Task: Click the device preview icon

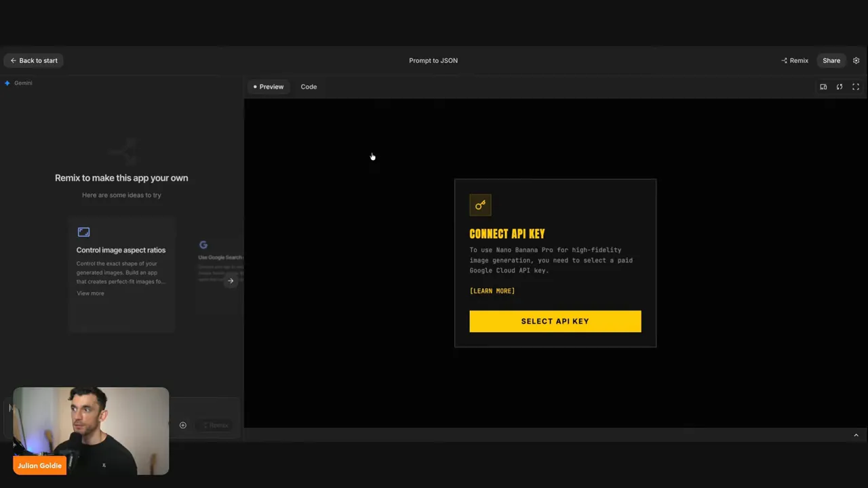Action: tap(823, 87)
